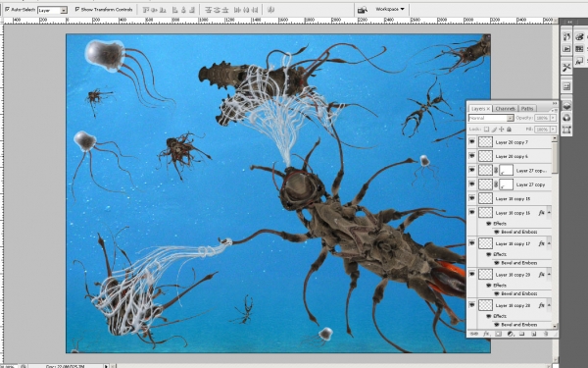Lock image pixels brush icon
The height and width of the screenshot is (368, 588).
(494, 130)
